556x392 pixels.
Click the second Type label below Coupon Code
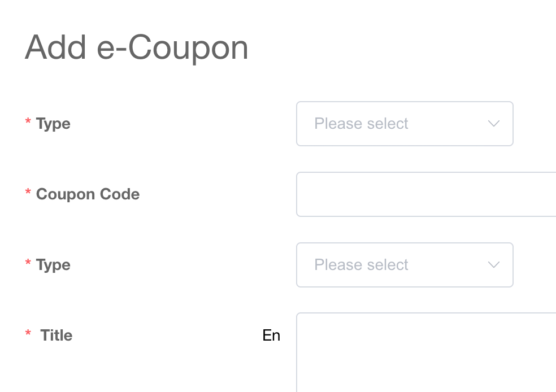point(53,265)
